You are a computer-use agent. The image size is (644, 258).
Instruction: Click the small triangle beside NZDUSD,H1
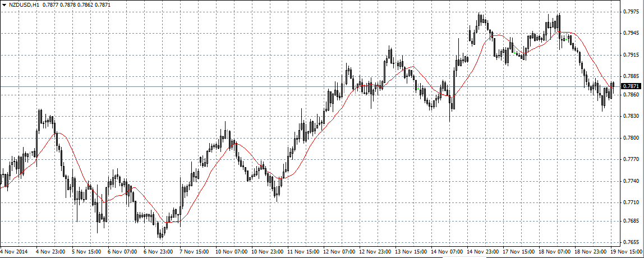(x=4, y=5)
